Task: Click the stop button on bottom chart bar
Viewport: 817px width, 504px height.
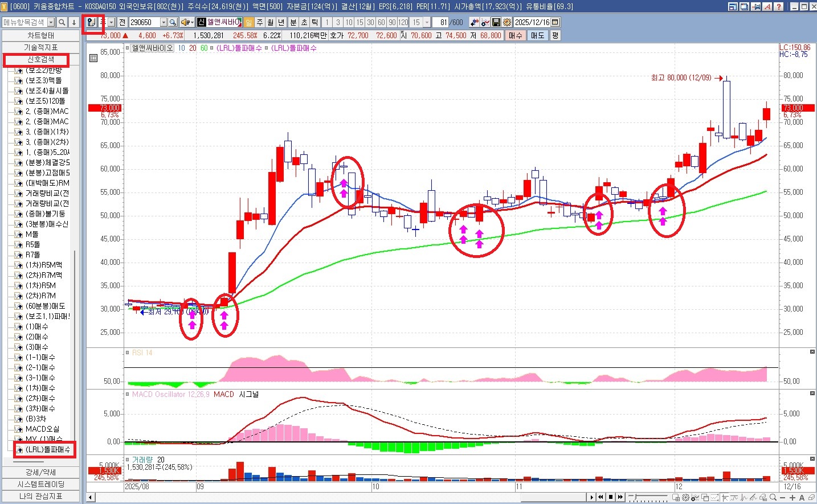Action: pos(611,497)
